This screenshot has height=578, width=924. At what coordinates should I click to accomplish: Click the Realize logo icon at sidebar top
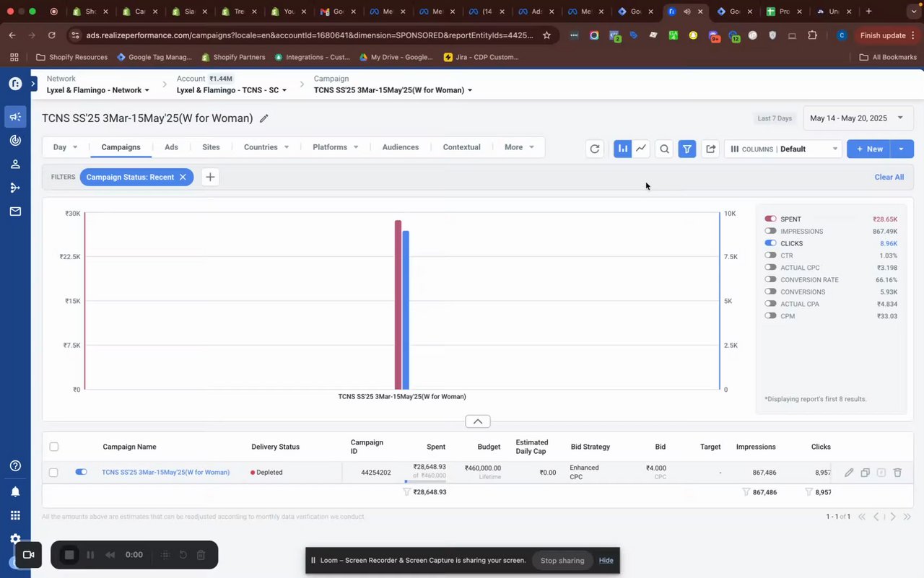[15, 84]
